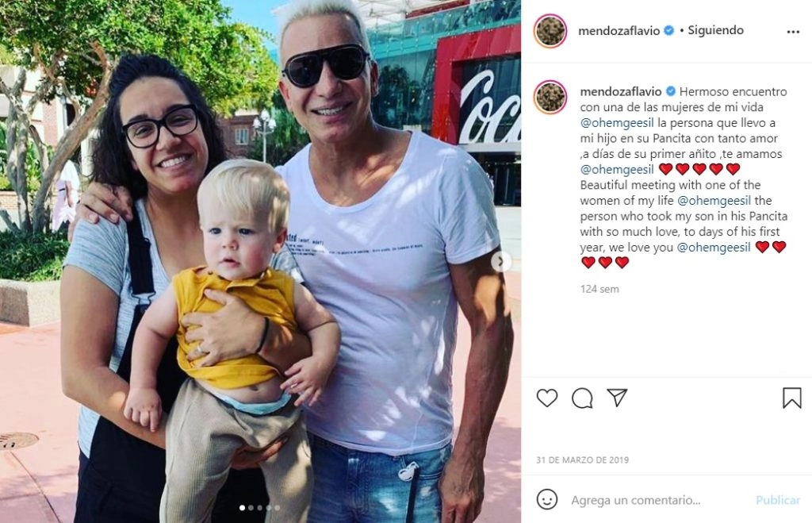Click the 124 sem timestamp
This screenshot has width=812, height=523.
pos(599,289)
